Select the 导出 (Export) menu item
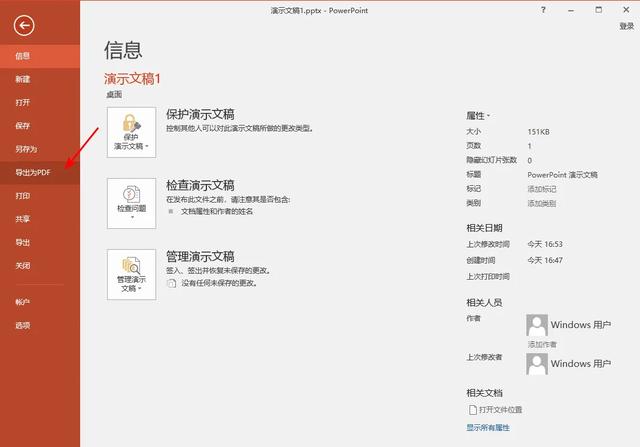Screen dimensions: 640x447 click(x=40, y=242)
